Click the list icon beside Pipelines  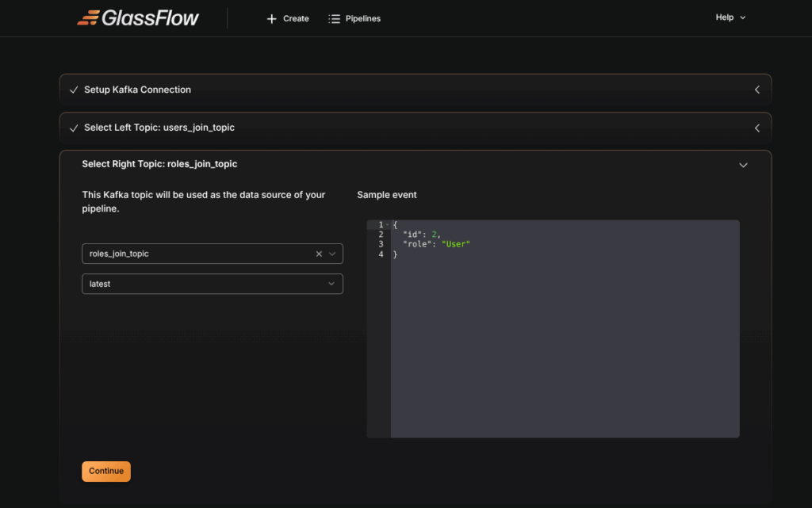[334, 18]
